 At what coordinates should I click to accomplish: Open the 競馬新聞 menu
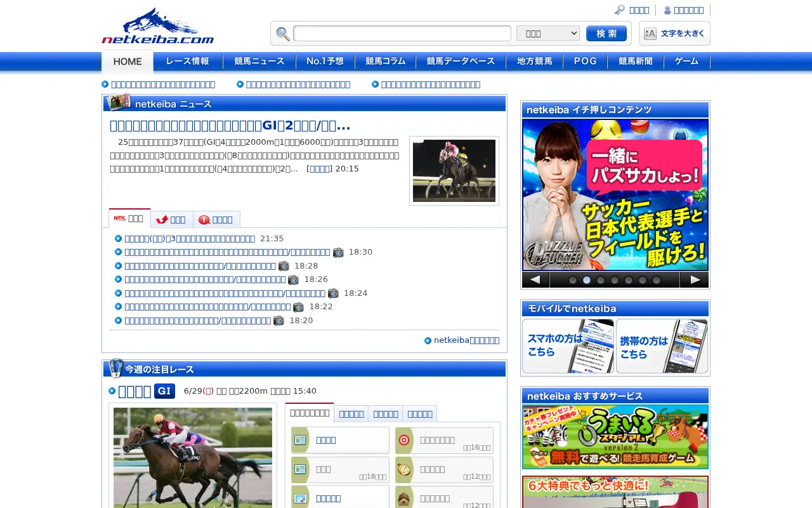(x=636, y=62)
